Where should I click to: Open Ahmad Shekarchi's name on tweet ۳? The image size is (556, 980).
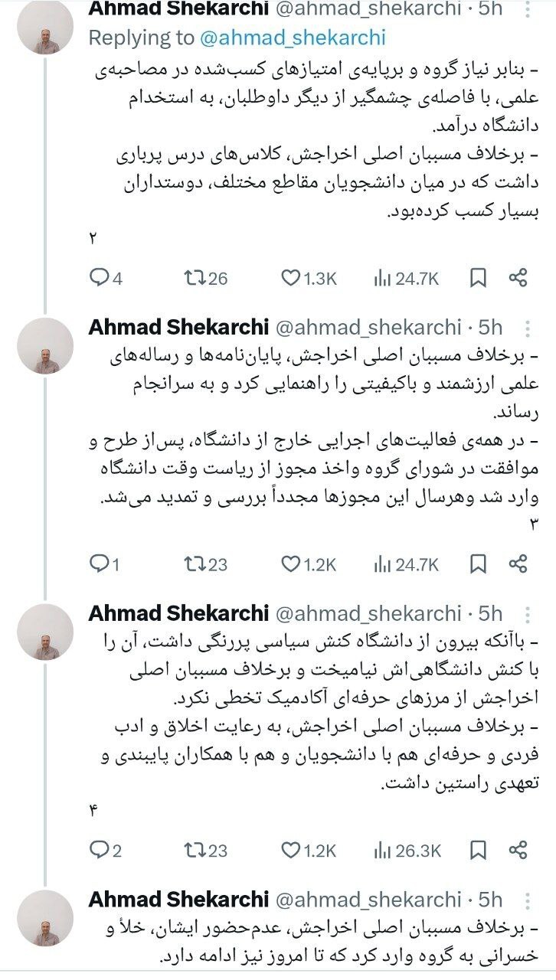click(x=178, y=328)
